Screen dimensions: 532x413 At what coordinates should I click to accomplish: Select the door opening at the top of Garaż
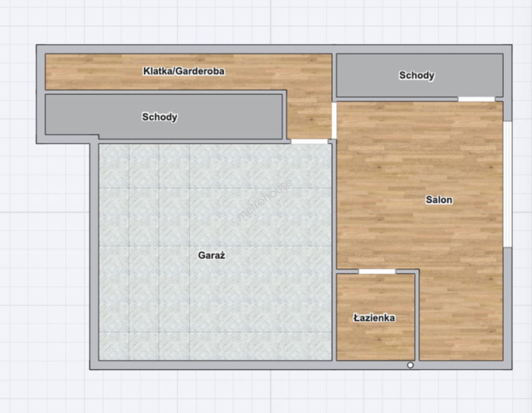[x=309, y=141]
